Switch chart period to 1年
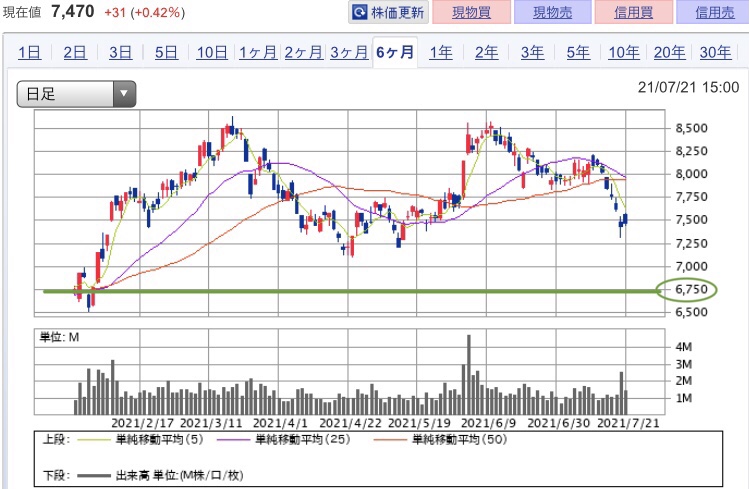This screenshot has width=749, height=489. (x=440, y=52)
